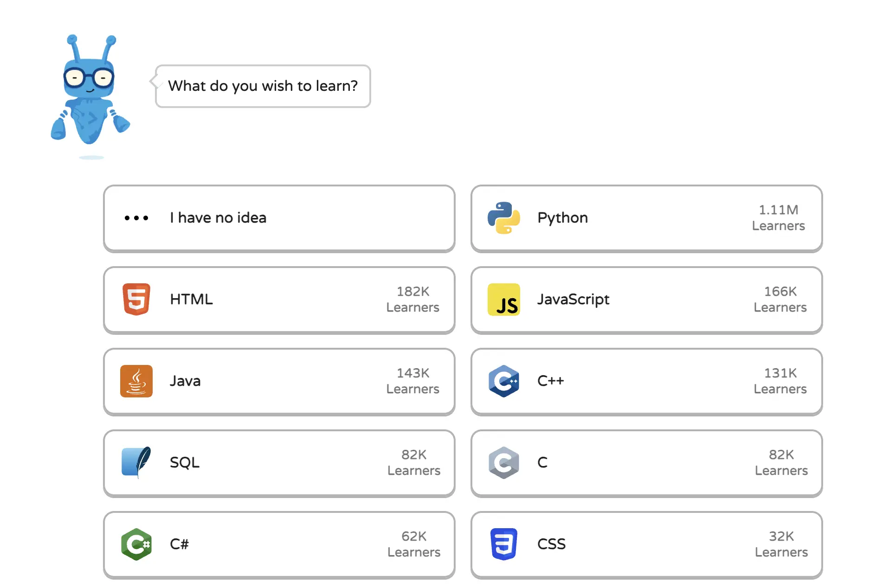Click the 166K Learners count
This screenshot has width=889, height=588.
pyautogui.click(x=780, y=300)
